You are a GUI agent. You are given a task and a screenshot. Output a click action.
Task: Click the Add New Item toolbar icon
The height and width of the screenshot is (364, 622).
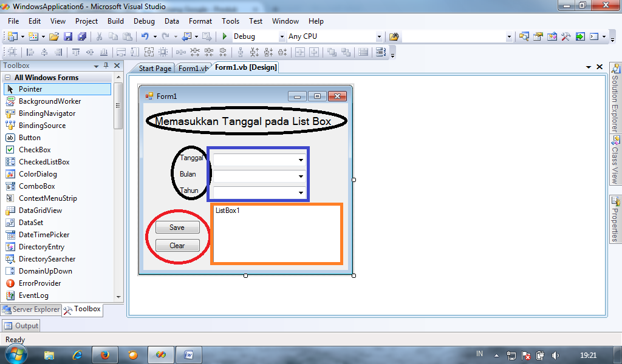(x=34, y=36)
